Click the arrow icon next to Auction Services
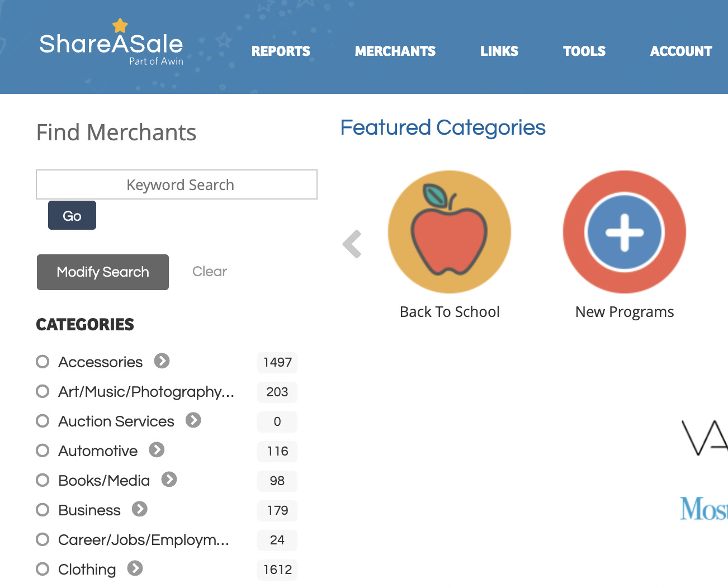 193,420
